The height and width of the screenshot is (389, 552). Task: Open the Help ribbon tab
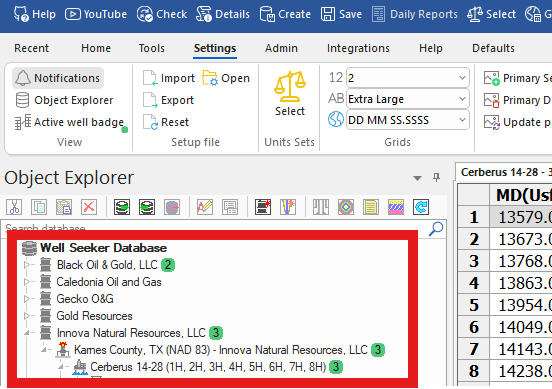point(431,48)
